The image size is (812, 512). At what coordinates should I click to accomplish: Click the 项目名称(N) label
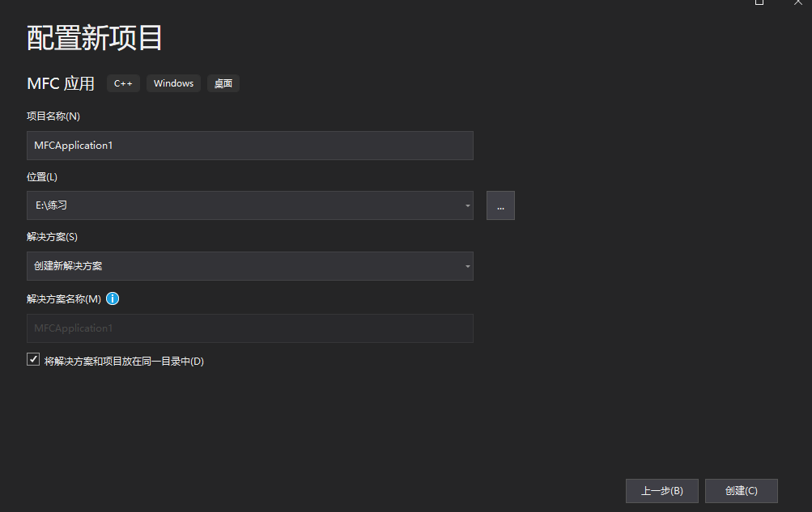(53, 116)
